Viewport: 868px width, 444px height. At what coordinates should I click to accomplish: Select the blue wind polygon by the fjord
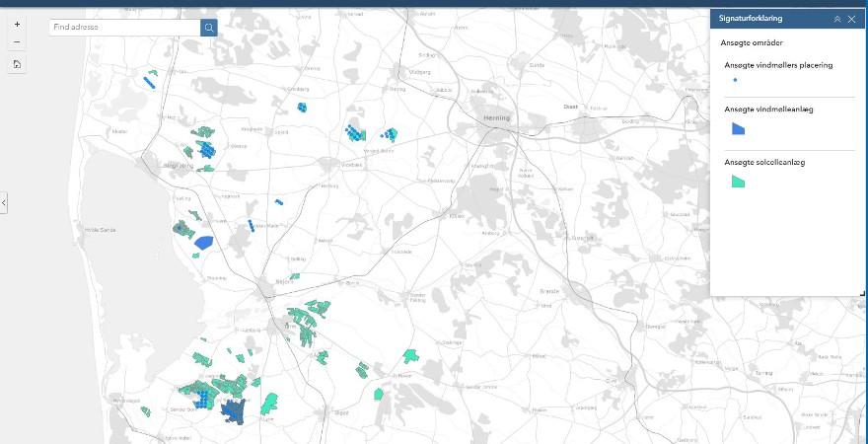203,242
